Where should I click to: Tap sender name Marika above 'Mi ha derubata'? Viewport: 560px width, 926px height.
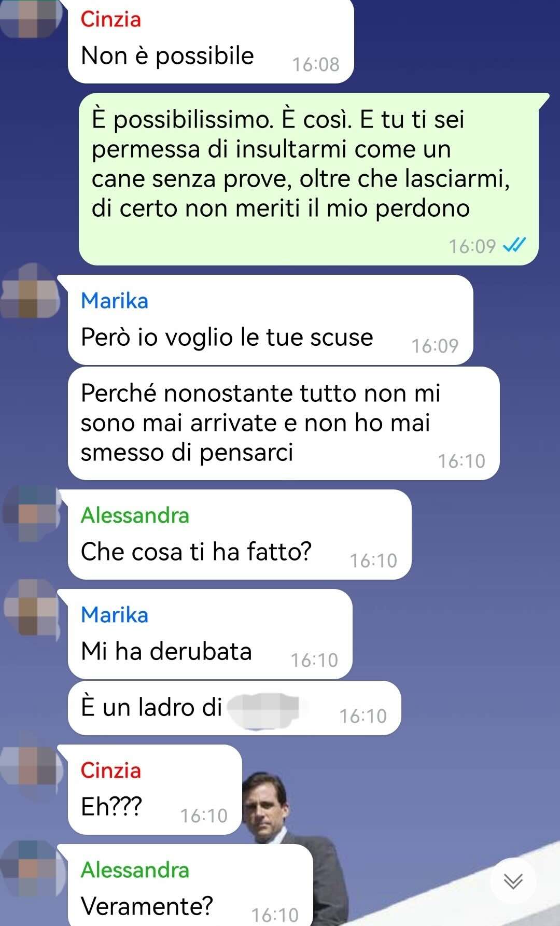tap(115, 615)
